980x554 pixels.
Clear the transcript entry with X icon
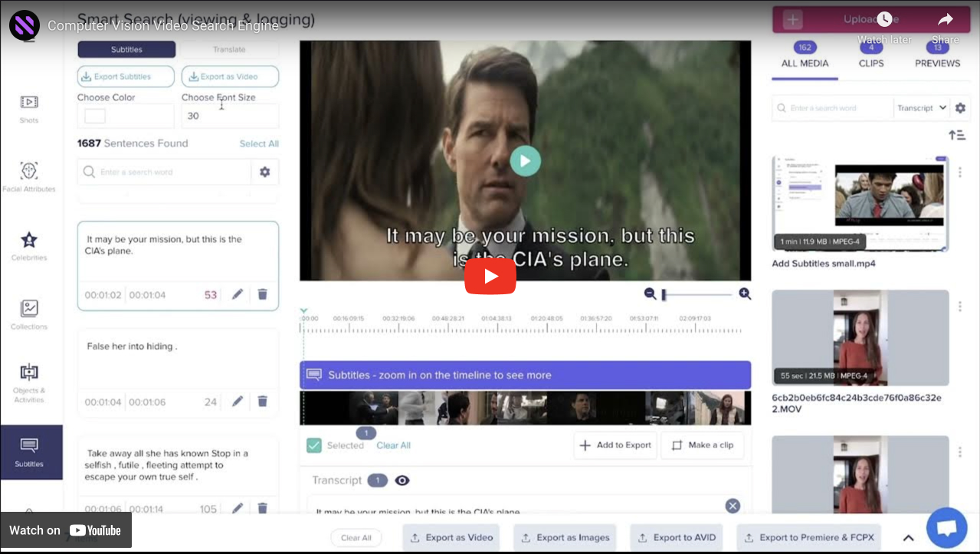733,506
